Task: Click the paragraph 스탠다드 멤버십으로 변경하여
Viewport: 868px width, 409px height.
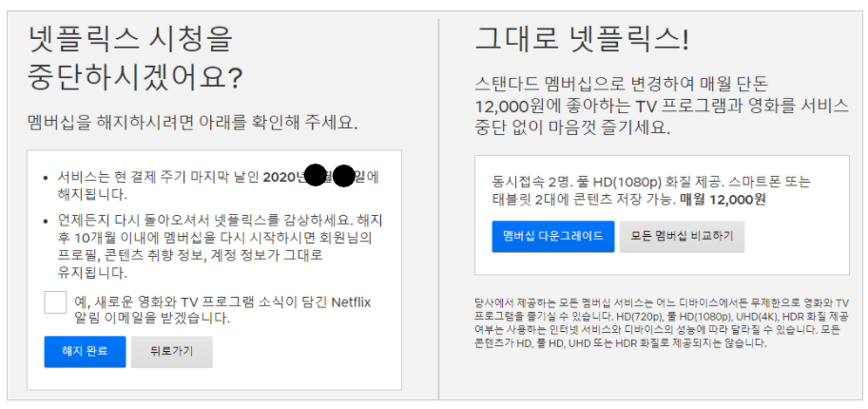Action: click(x=662, y=107)
